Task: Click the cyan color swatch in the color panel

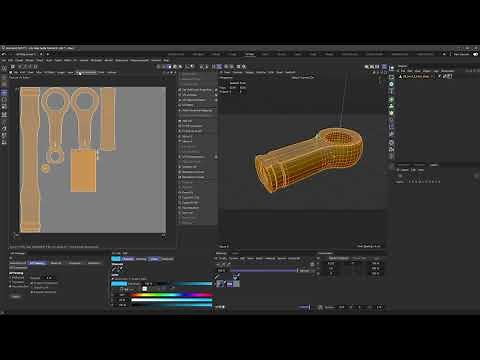Action: pos(119,284)
